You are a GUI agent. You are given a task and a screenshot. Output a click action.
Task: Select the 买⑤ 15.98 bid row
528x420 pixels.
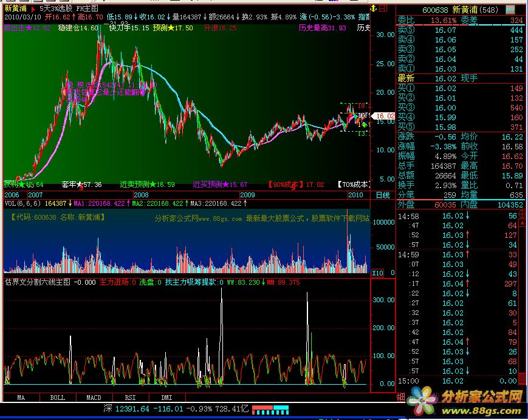[x=460, y=127]
